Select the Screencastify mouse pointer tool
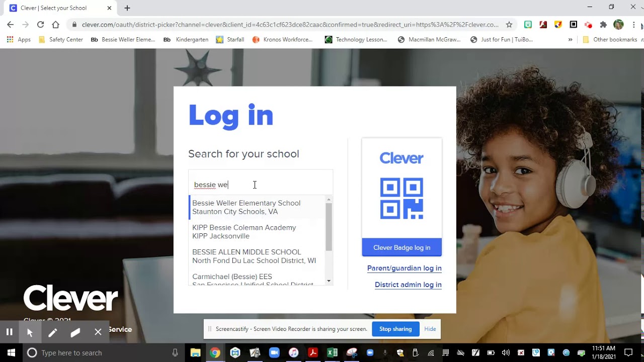 (x=30, y=332)
